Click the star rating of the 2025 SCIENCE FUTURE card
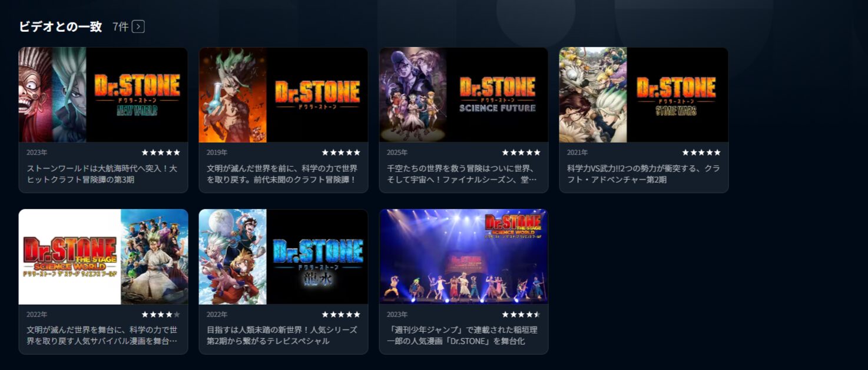Image resolution: width=868 pixels, height=370 pixels. pos(521,153)
